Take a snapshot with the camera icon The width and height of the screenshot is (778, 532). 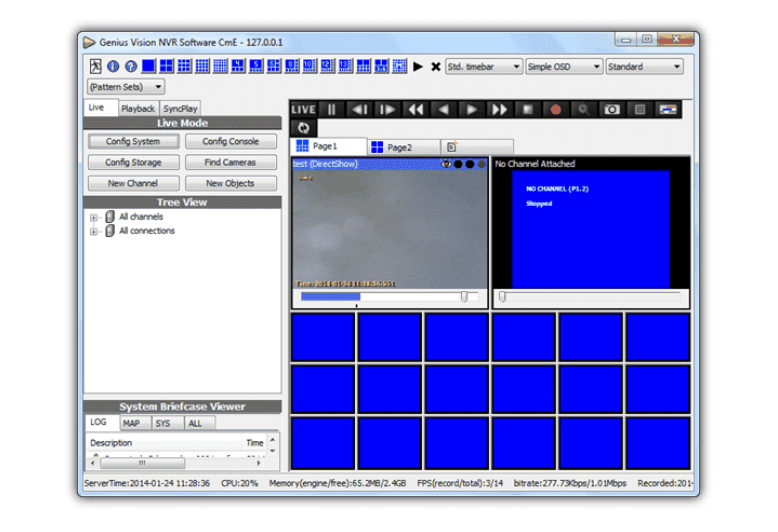coord(612,109)
